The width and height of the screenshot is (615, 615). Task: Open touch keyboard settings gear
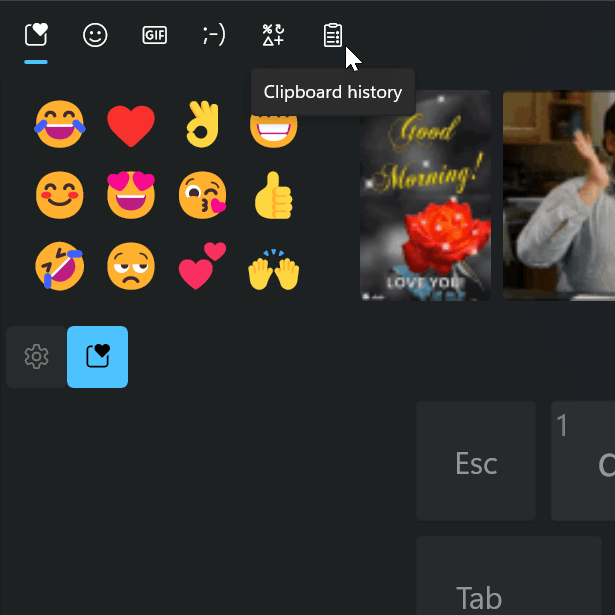pyautogui.click(x=36, y=357)
